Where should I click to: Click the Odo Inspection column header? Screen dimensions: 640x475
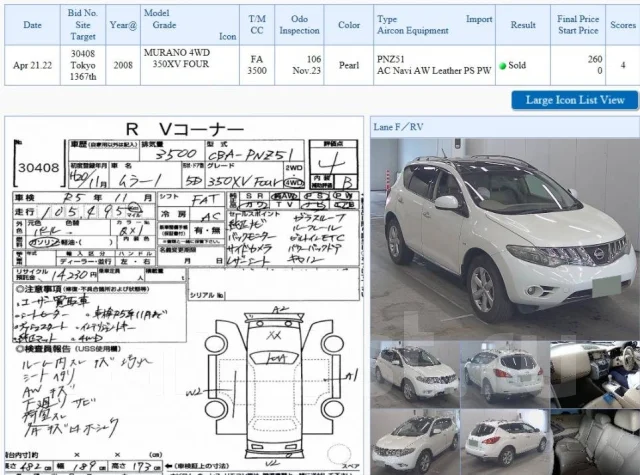coord(299,25)
